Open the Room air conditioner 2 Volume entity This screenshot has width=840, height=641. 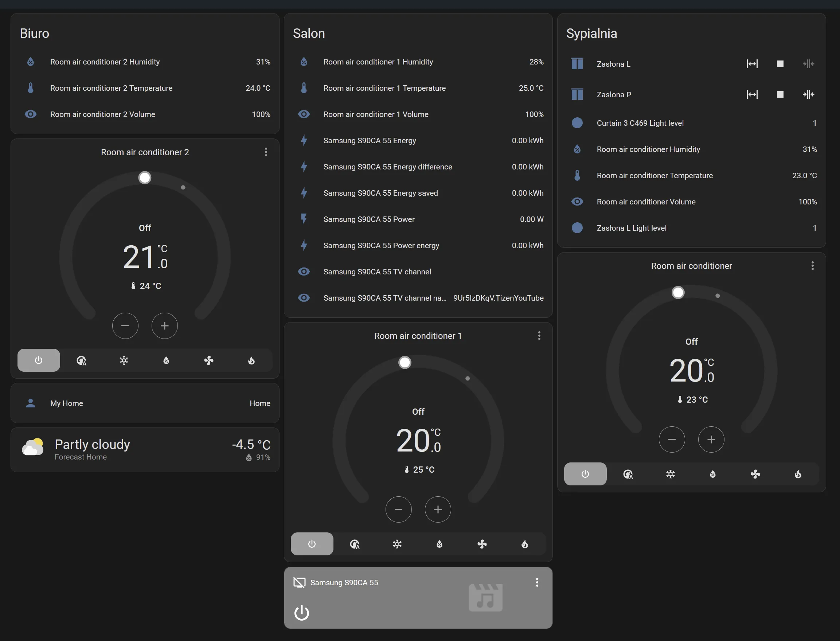tap(103, 114)
